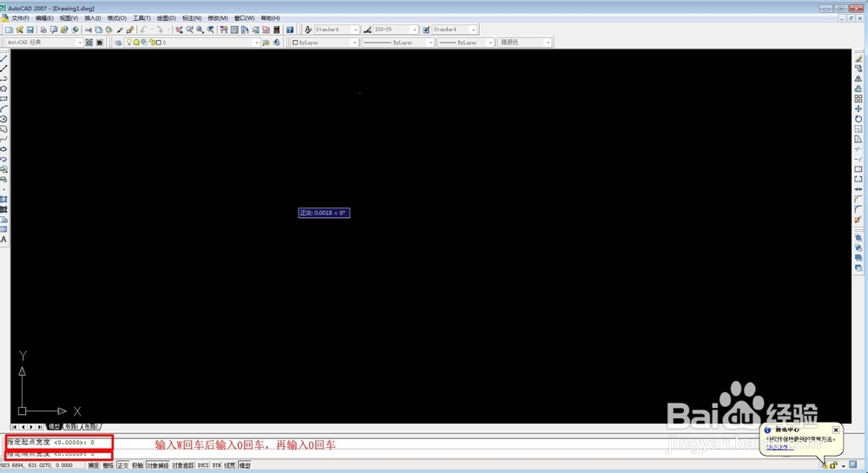Select the Rectangle tool in Draw toolbar
The image size is (868, 473).
pos(3,98)
